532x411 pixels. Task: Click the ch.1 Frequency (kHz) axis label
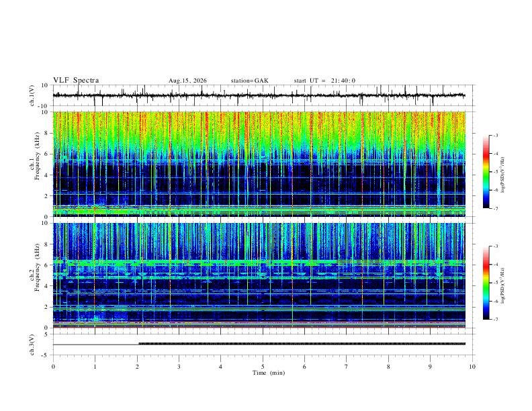tap(34, 164)
